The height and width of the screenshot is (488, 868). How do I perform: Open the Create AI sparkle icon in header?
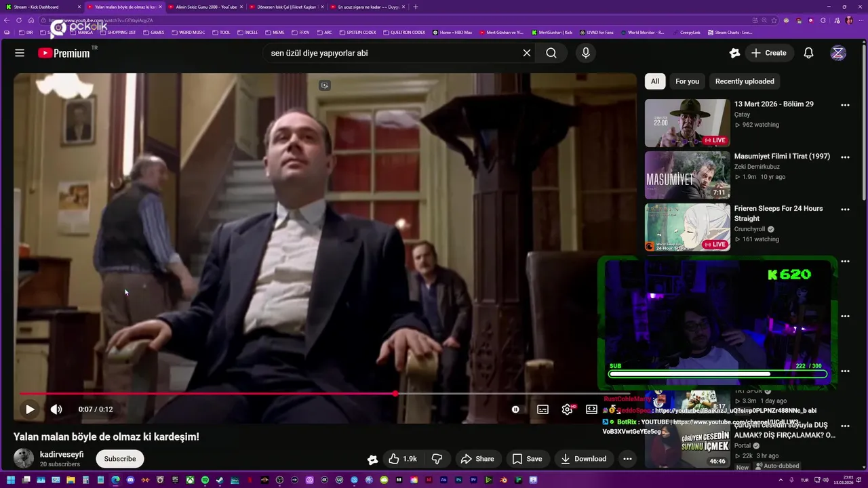click(x=734, y=53)
